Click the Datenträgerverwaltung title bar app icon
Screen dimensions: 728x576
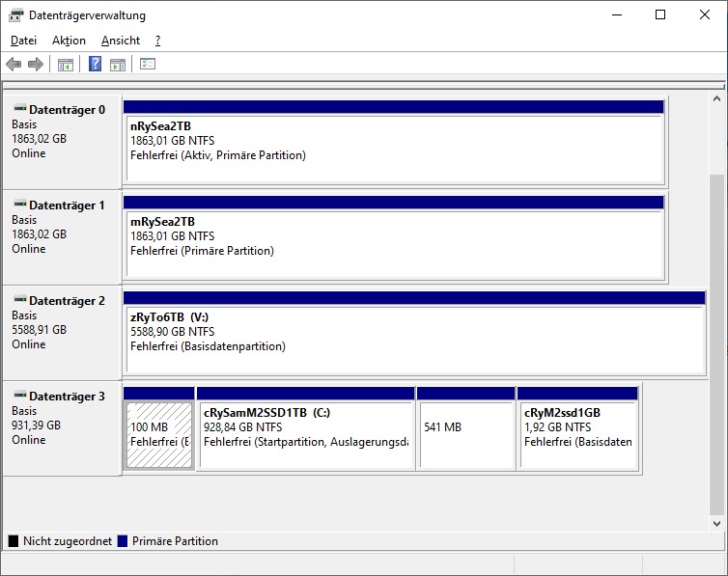14,15
